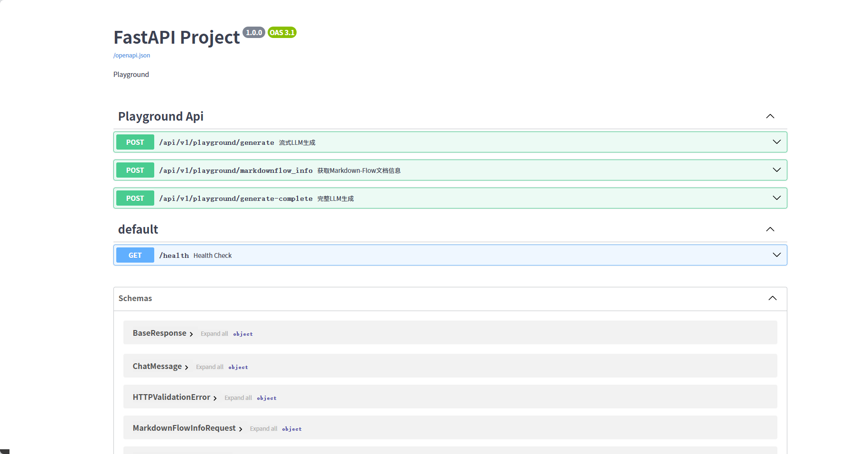Click the /api/v1/playground/generate path text
This screenshot has width=868, height=454.
tap(216, 142)
